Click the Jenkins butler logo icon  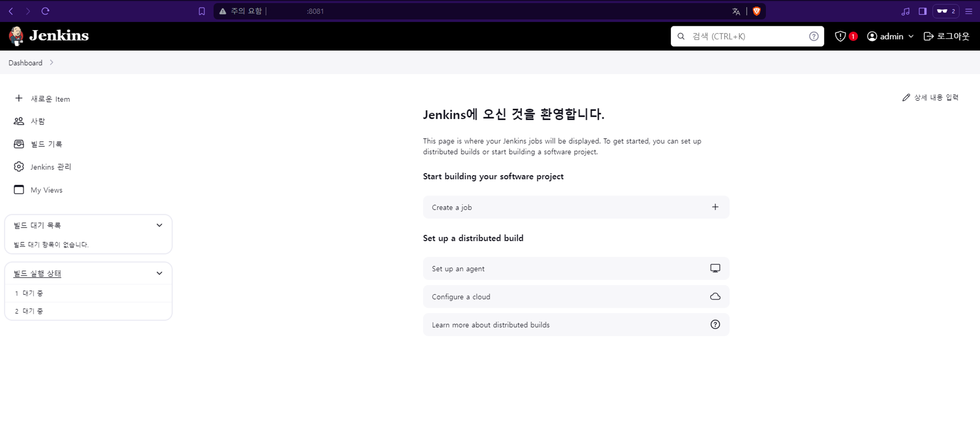pyautogui.click(x=16, y=36)
